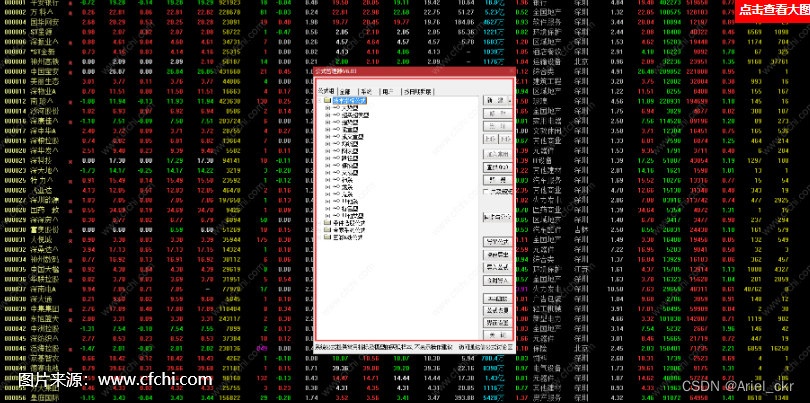The image size is (810, 403).
Task: Click the 新建 button in formula manager
Action: click(x=495, y=100)
